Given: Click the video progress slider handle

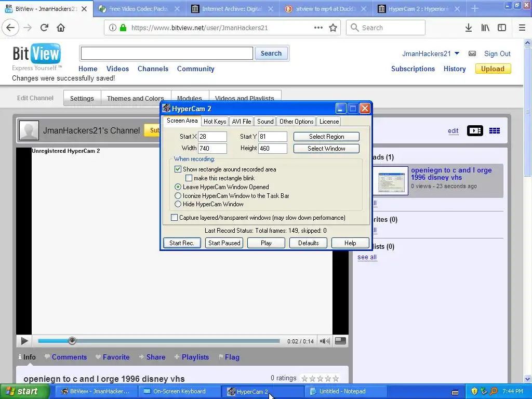Looking at the screenshot, I should point(72,341).
